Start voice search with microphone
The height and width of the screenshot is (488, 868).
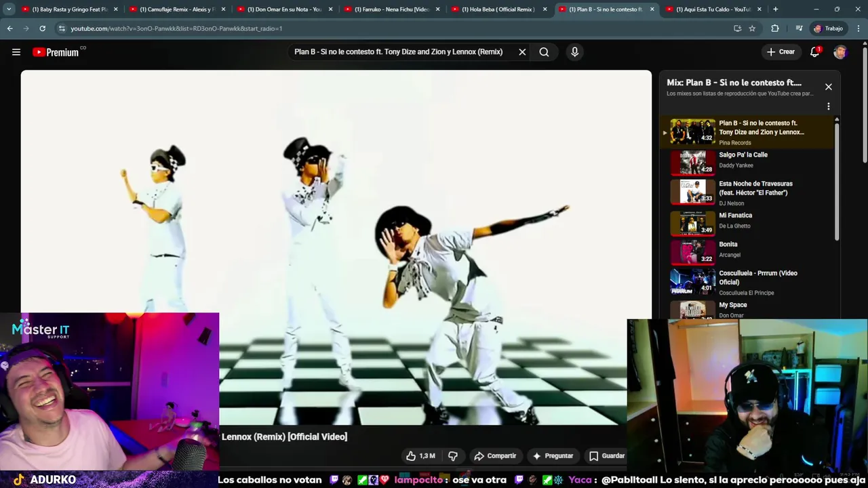574,52
